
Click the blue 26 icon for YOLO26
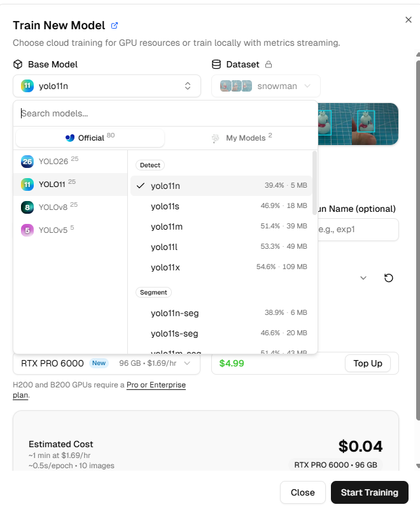pos(27,162)
